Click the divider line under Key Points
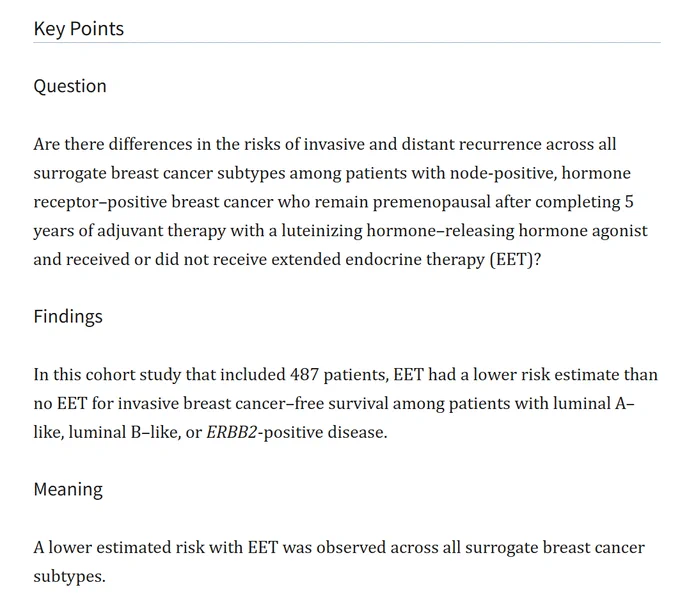This screenshot has width=680, height=594. point(347,42)
